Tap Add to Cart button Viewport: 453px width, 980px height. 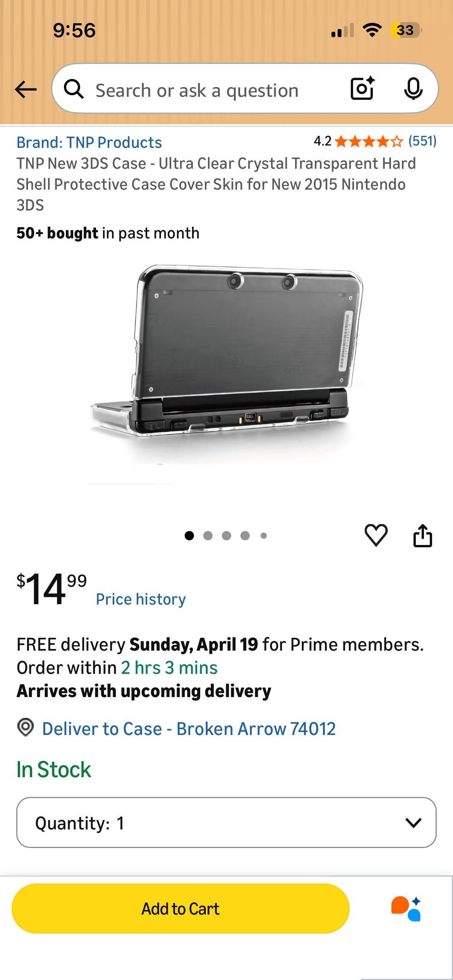180,908
